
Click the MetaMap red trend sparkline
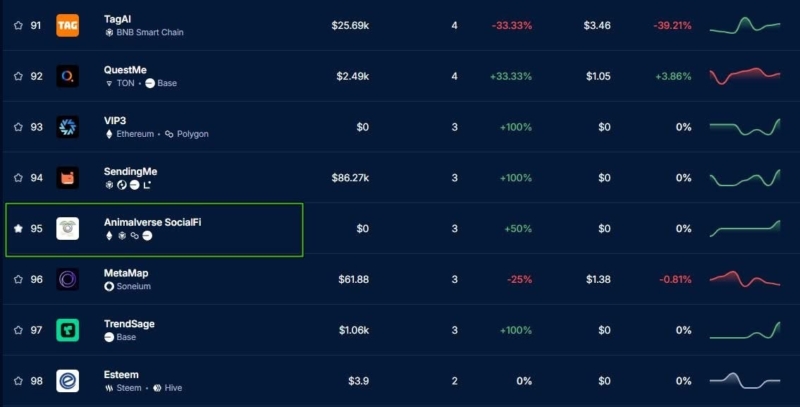point(745,279)
